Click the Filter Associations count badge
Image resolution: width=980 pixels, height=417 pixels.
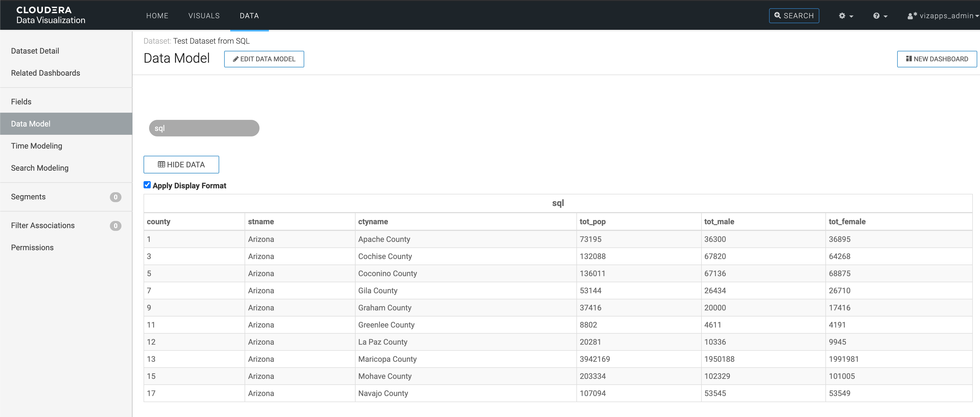point(115,226)
